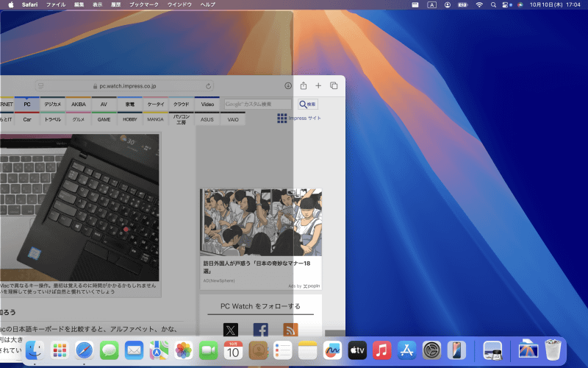Click the pc.watch.impress.co.jp address field
The image size is (588, 368).
click(124, 86)
